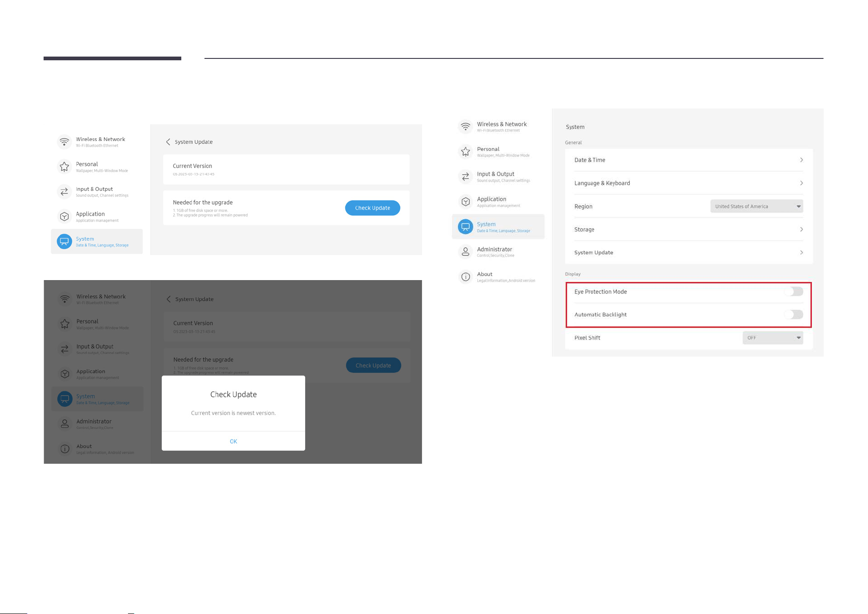
Task: Click the Wi-Fi icon in the undimmed System Update screen
Action: [x=64, y=141]
